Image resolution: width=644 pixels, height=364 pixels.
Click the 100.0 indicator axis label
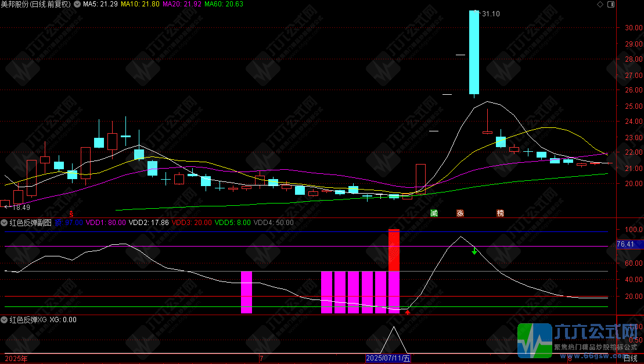634,230
